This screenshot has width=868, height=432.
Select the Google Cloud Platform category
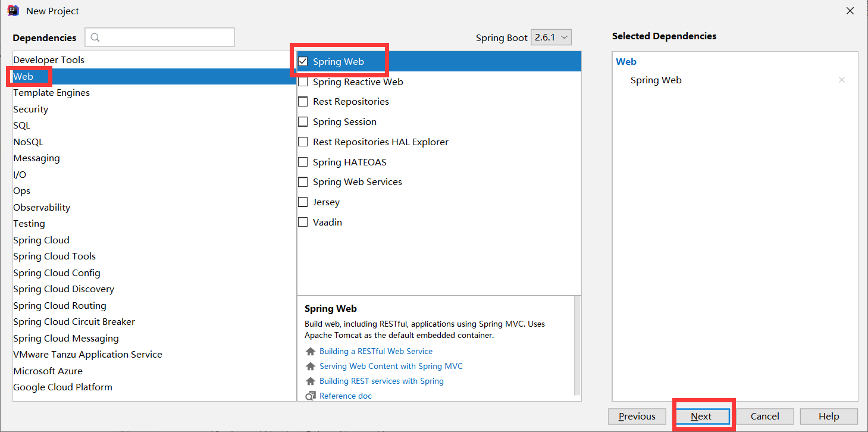pyautogui.click(x=155, y=387)
